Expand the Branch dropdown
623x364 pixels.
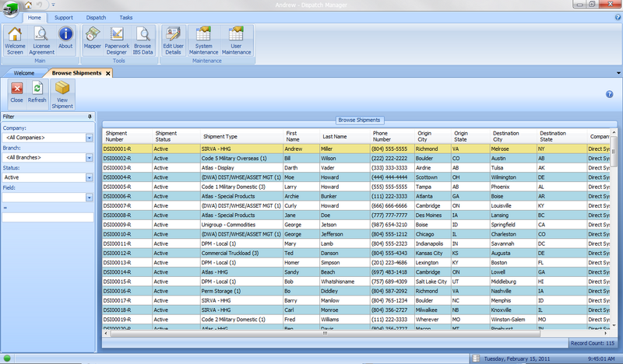(90, 158)
